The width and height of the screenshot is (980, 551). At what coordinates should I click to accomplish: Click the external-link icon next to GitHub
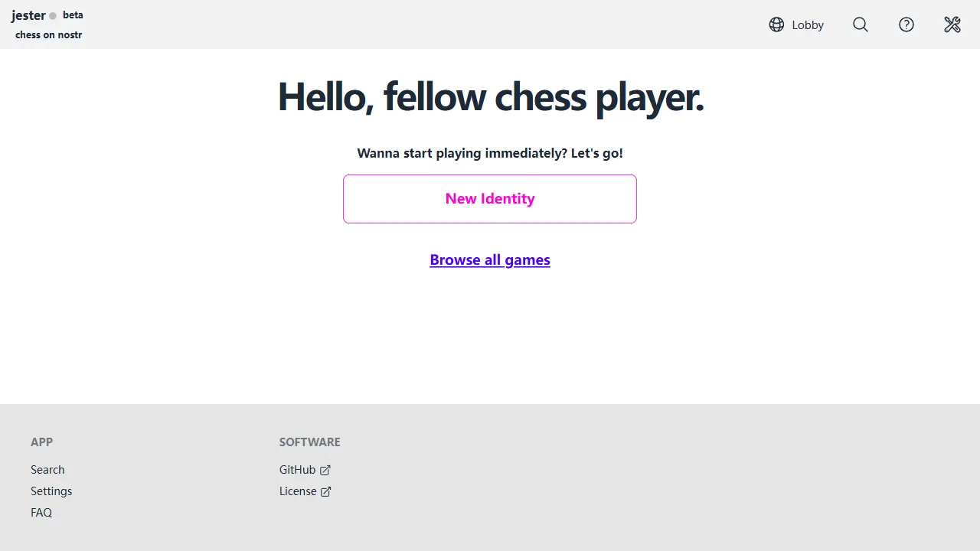[325, 471]
